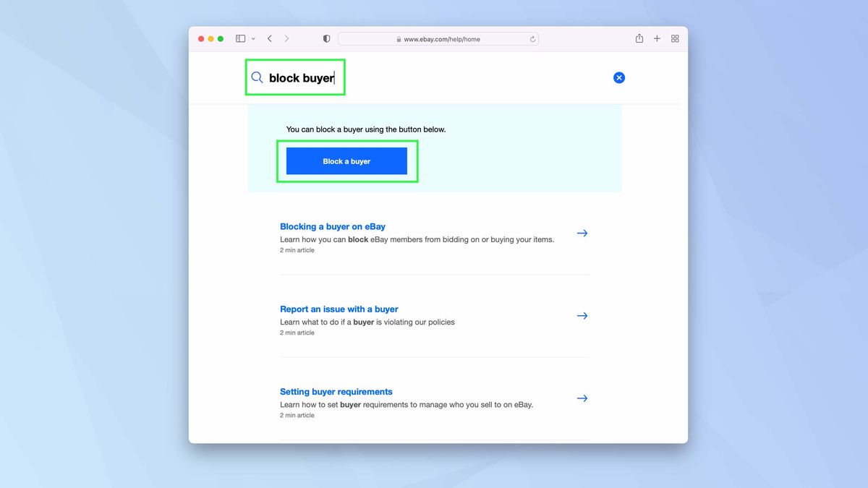Click the arrow beside "Report an issue with a buyer"

(582, 315)
